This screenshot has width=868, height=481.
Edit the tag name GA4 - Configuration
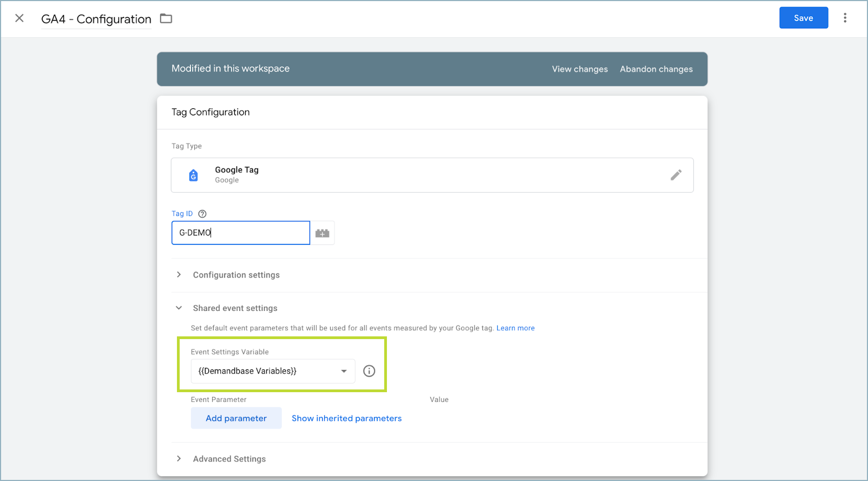pyautogui.click(x=96, y=19)
